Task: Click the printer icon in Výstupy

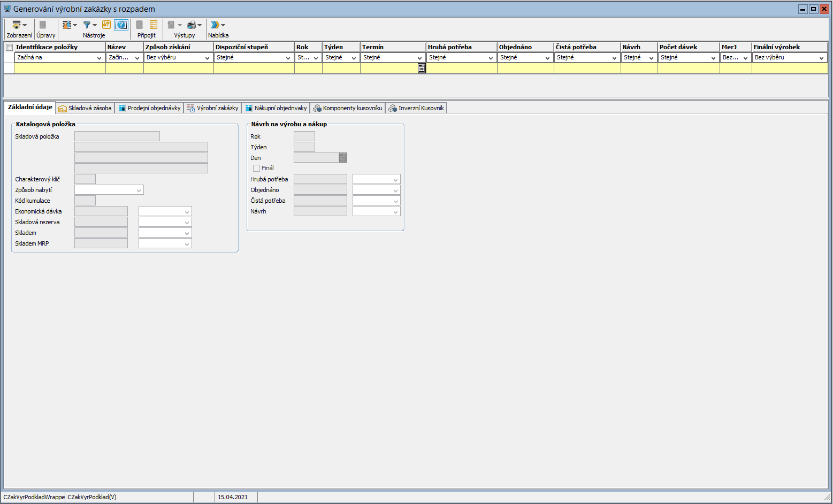Action: (x=192, y=25)
